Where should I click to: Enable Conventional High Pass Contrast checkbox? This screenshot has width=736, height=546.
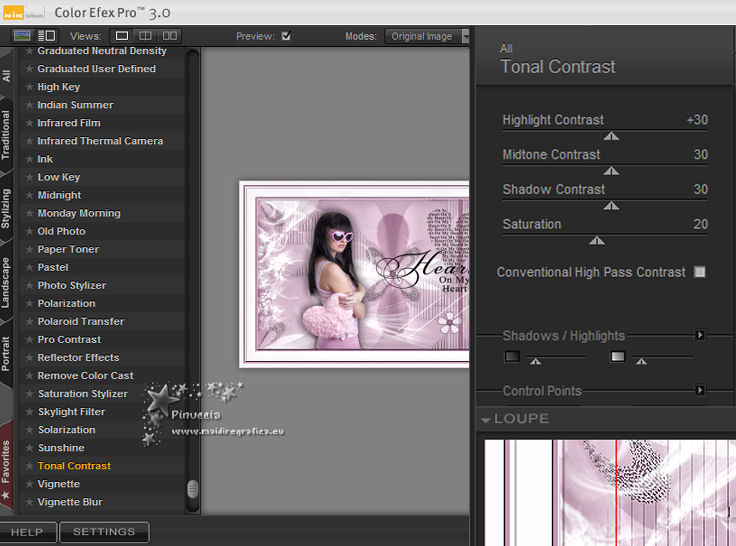700,272
